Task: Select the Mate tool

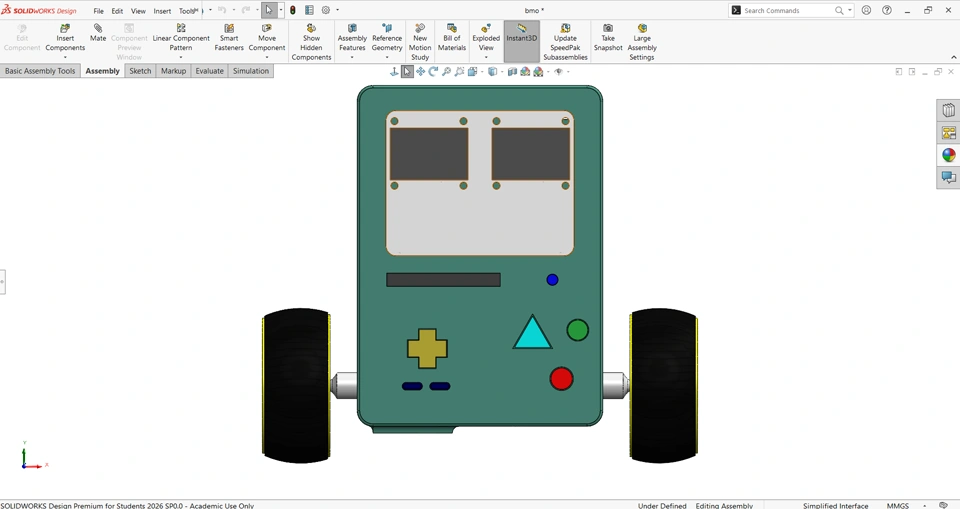Action: [98, 32]
